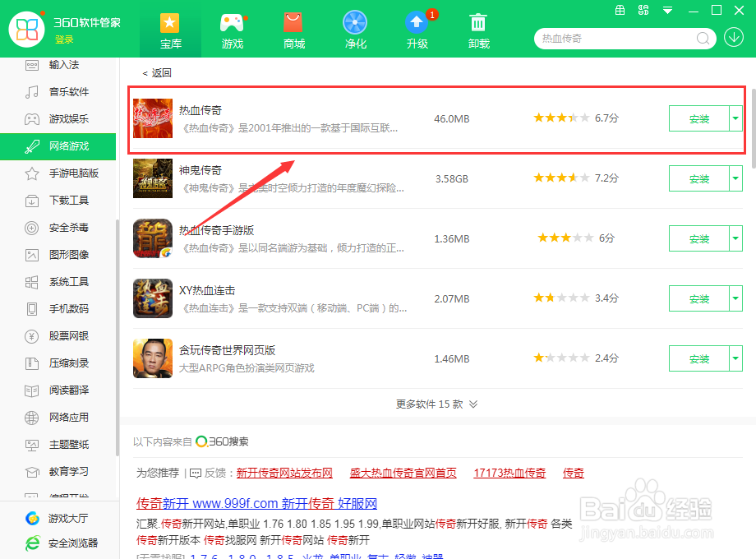Open the main menu triangle in title bar
This screenshot has height=559, width=756.
pos(667,10)
